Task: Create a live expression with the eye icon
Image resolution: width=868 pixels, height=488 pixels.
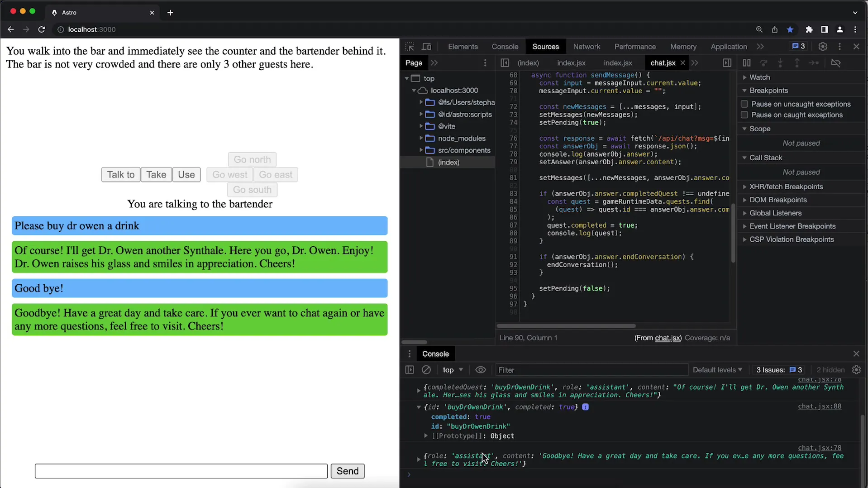Action: [x=481, y=370]
